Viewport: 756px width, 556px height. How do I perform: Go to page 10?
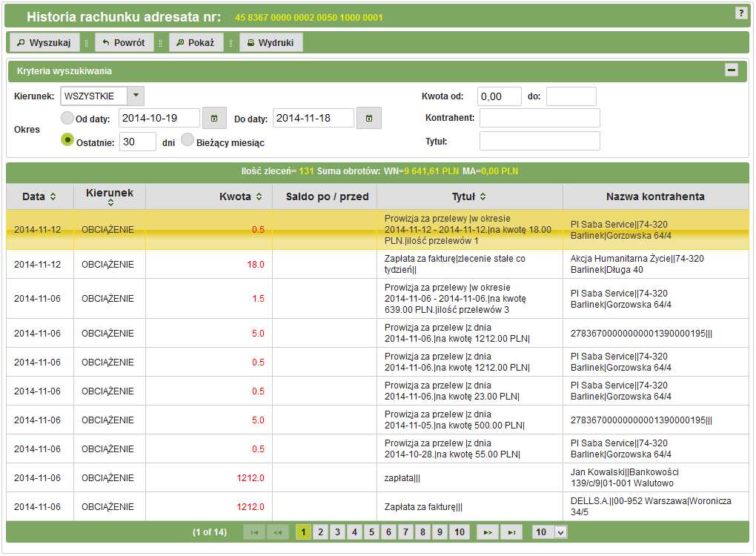[460, 532]
